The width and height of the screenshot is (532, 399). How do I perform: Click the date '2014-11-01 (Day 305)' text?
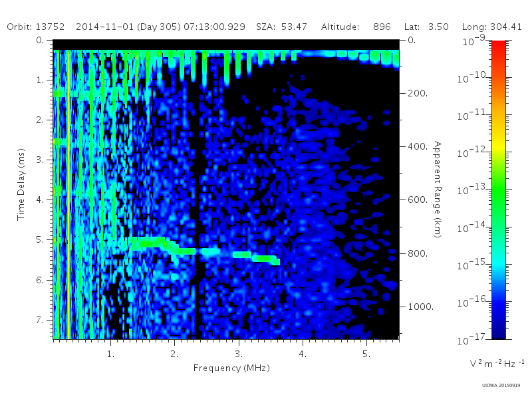click(128, 27)
